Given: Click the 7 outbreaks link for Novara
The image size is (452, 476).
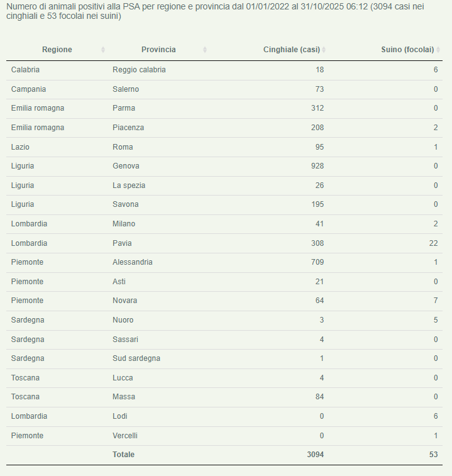Looking at the screenshot, I should pos(435,301).
